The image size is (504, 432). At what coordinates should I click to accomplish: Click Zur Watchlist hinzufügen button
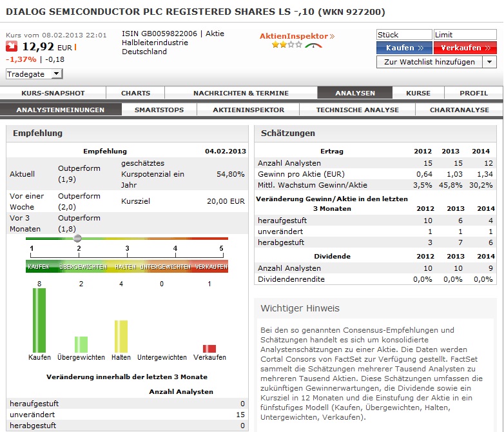(429, 62)
